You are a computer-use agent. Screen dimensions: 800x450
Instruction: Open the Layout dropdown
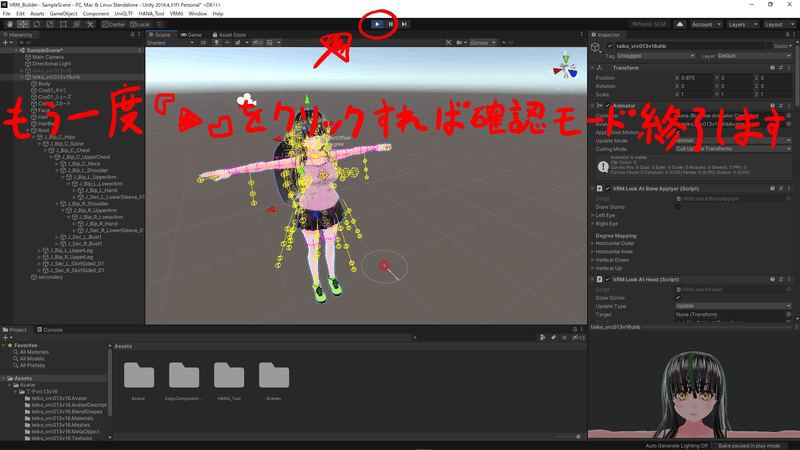779,24
